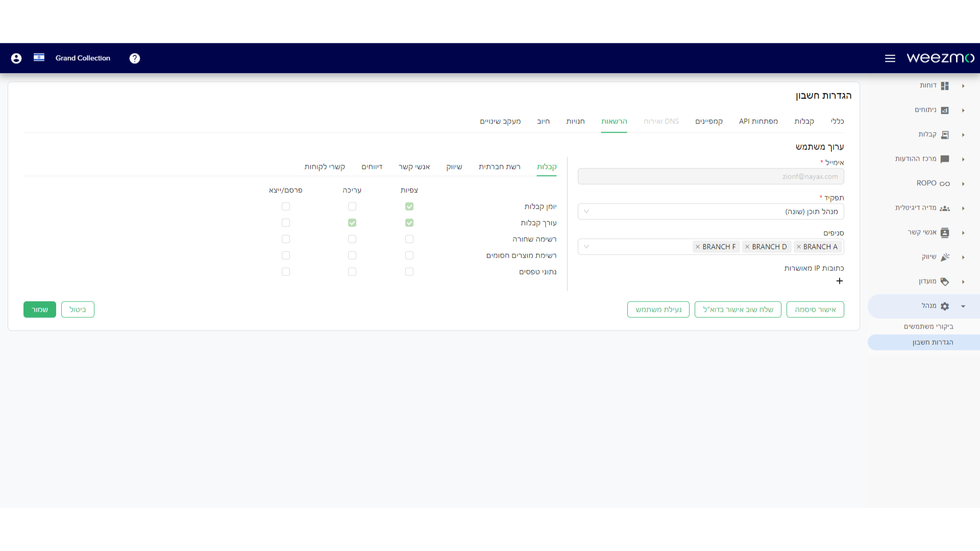Open the רשת חברתית permissions tab
The width and height of the screenshot is (980, 551).
499,167
